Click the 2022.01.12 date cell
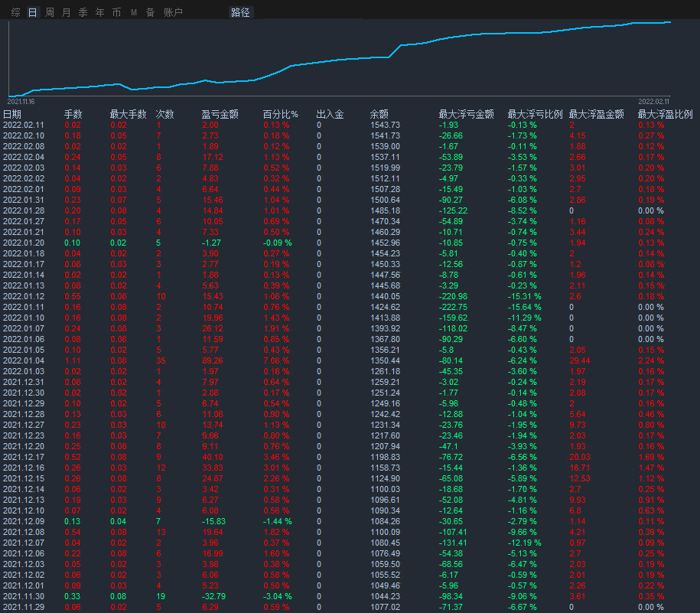Screen dimensions: 700x613 tap(24, 296)
